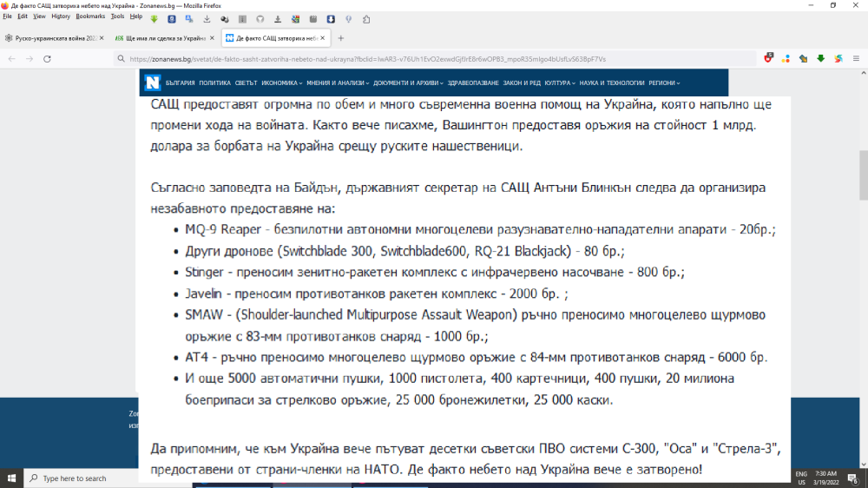Click the green download arrow extension in toolbar

pyautogui.click(x=820, y=58)
